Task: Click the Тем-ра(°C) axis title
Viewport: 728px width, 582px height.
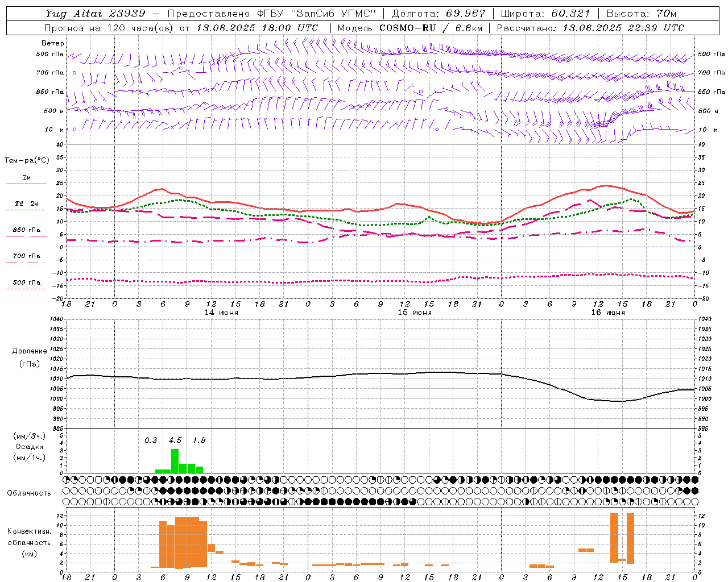Action: click(27, 161)
